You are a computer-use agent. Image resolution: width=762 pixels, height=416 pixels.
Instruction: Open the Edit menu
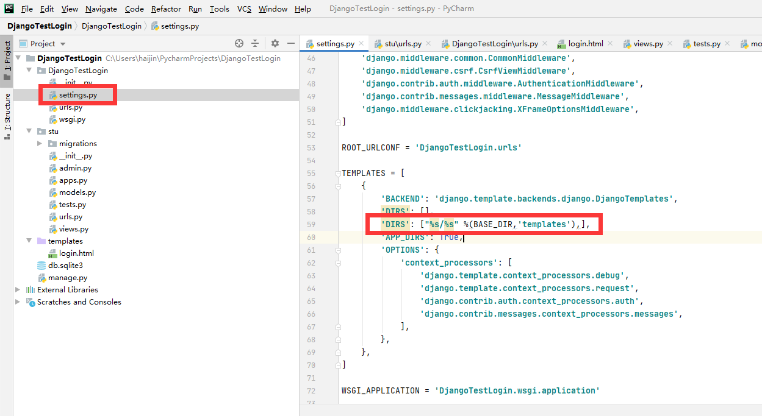[x=47, y=9]
